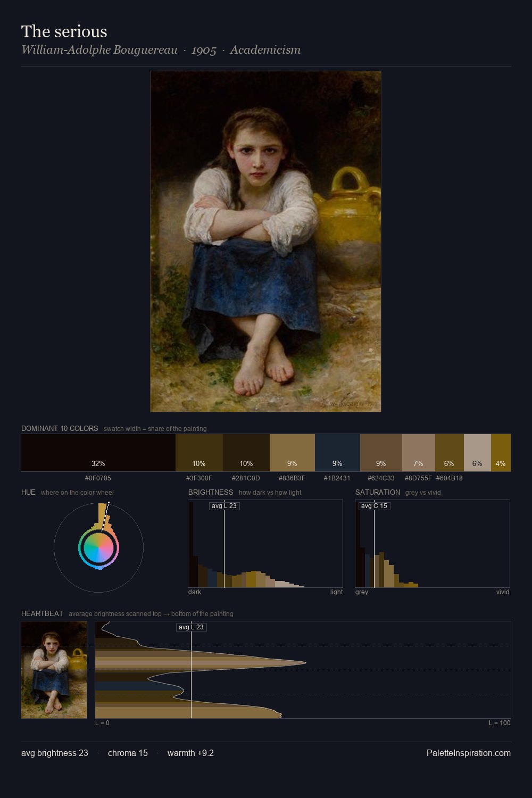Click the title 'The serious'
This screenshot has width=532, height=798.
(x=64, y=31)
